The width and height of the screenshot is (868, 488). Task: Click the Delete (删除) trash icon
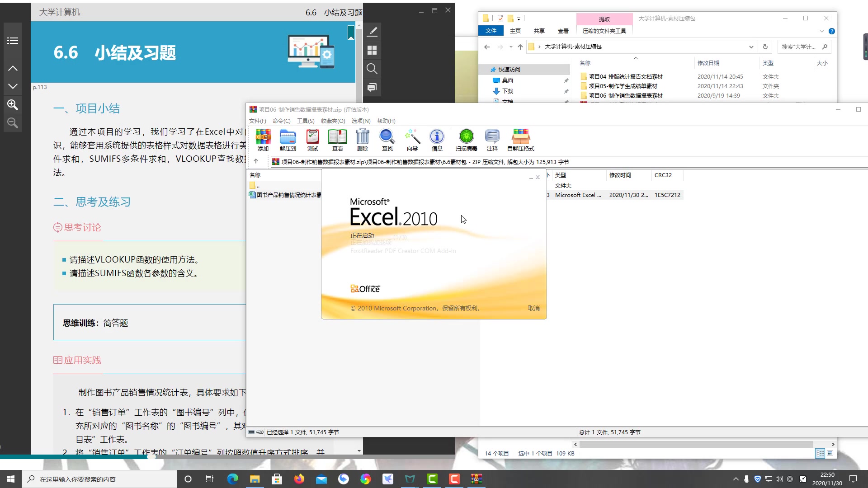click(362, 140)
